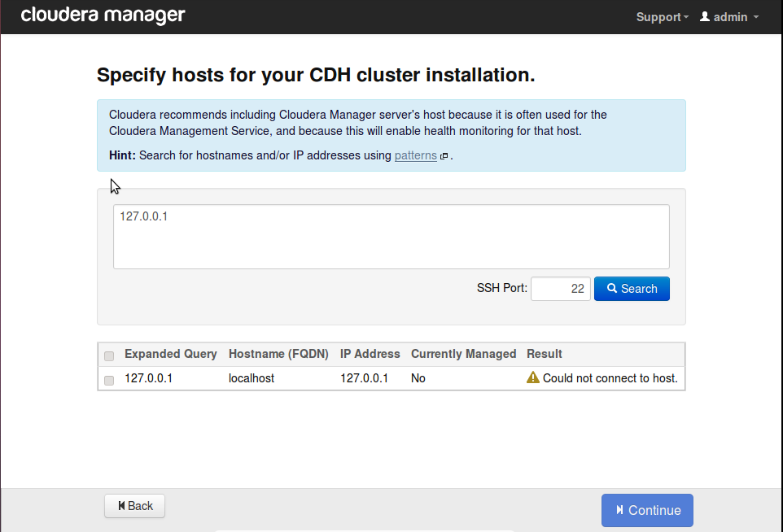Image resolution: width=783 pixels, height=532 pixels.
Task: Open the Support dropdown menu
Action: pos(662,17)
